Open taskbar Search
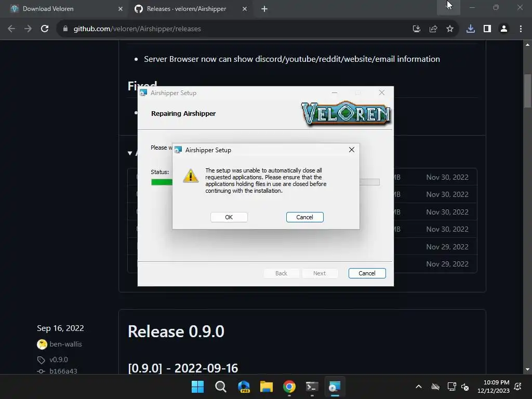The height and width of the screenshot is (399, 532). tap(220, 387)
